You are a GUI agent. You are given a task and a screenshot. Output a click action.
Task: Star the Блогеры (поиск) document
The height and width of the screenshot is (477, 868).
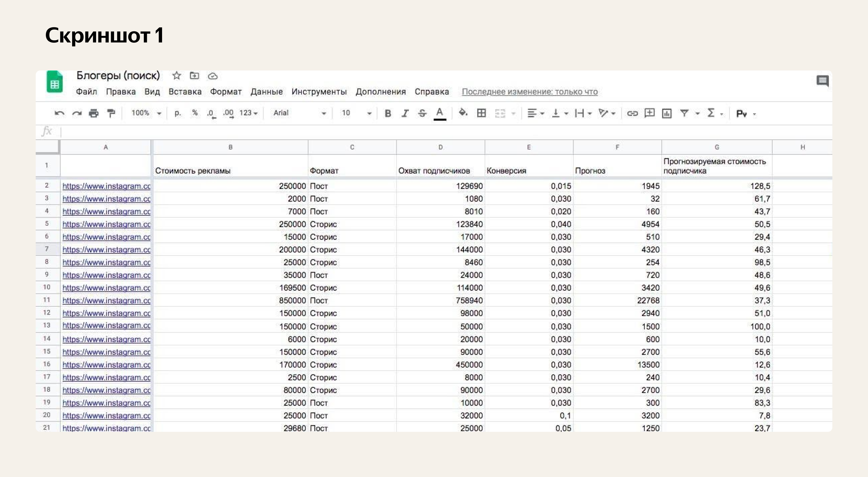(x=177, y=76)
